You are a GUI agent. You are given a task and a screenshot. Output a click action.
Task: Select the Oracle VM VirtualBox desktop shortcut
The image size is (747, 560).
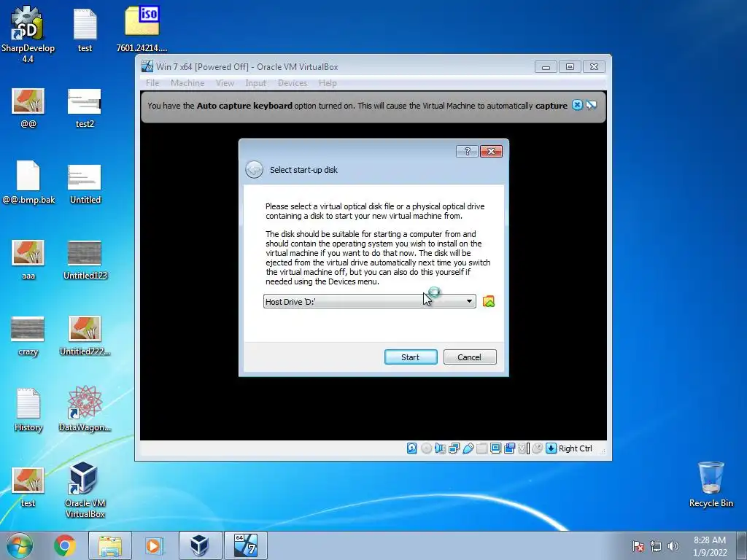[85, 489]
